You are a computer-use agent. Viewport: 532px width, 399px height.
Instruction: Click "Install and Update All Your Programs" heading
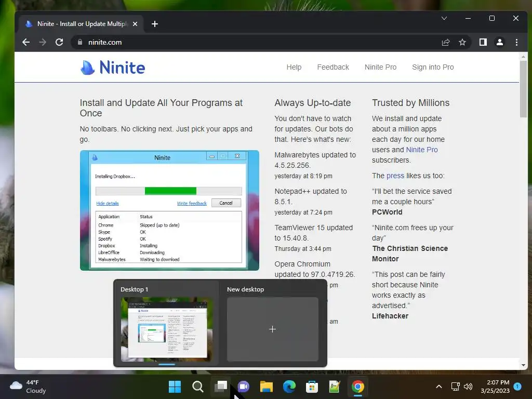[x=161, y=108]
